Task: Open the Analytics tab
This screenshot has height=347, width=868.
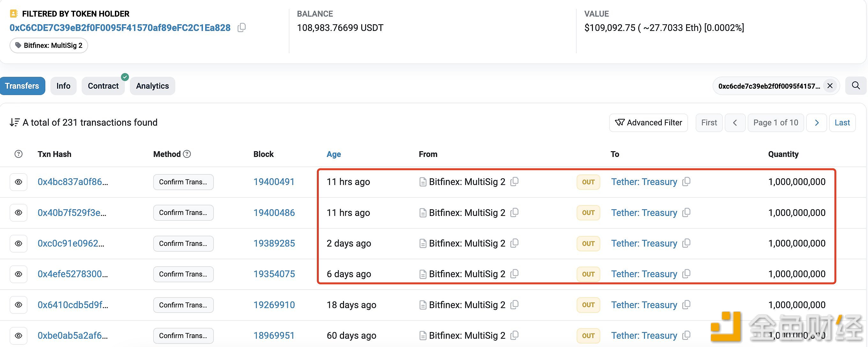Action: pos(152,86)
